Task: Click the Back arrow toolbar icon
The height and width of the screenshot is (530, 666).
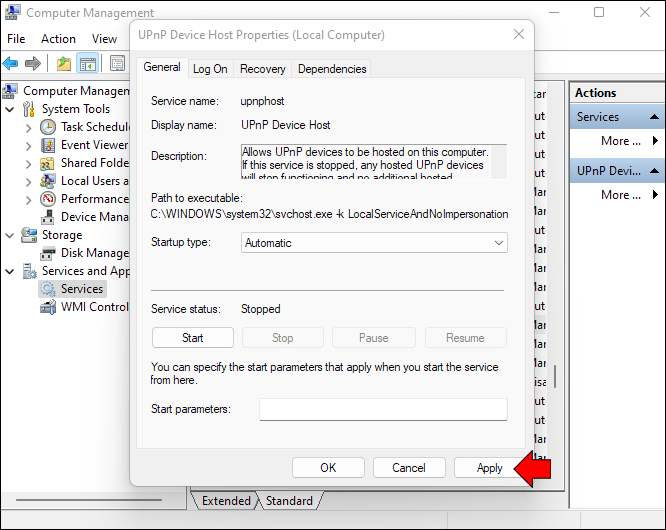Action: pos(10,64)
